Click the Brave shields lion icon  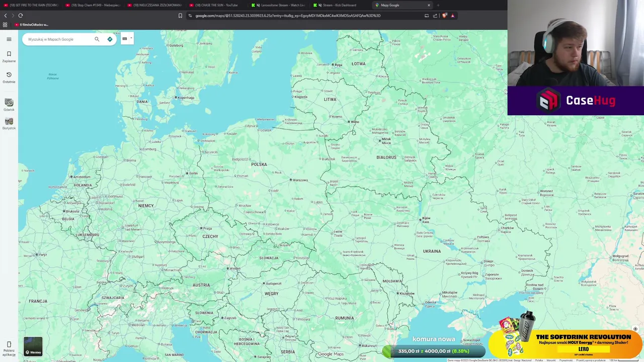click(444, 16)
